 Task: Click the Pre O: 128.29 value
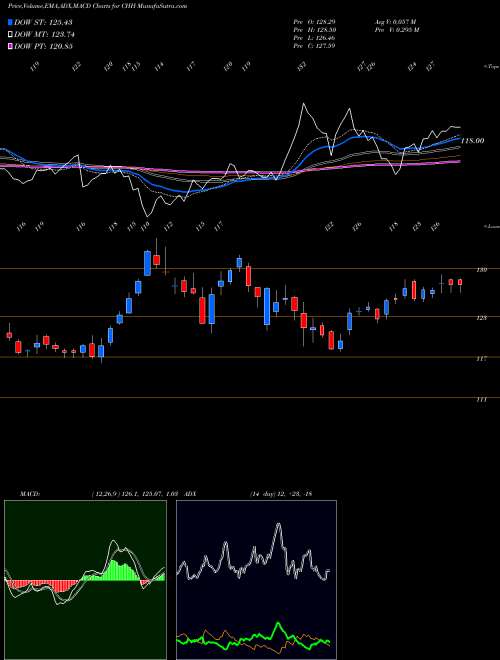click(314, 22)
